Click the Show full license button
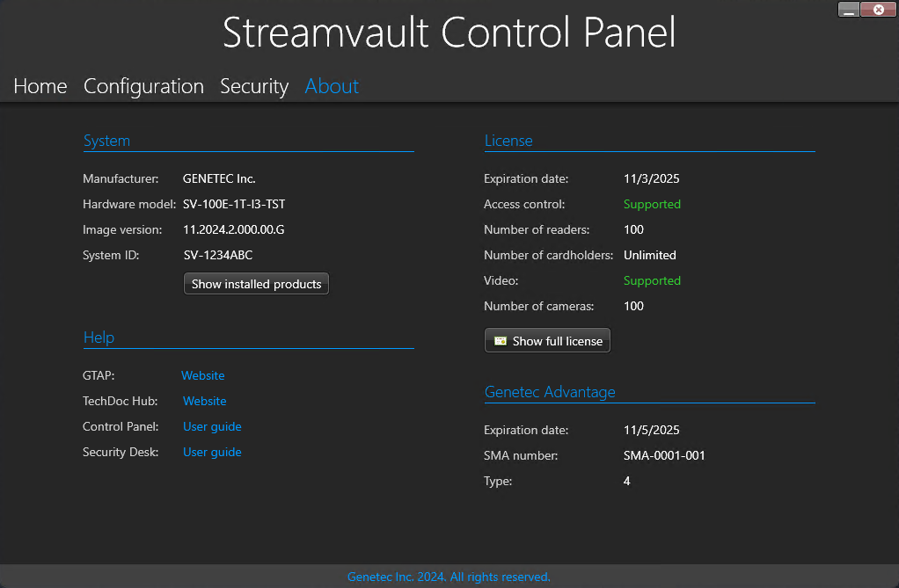 pos(547,340)
